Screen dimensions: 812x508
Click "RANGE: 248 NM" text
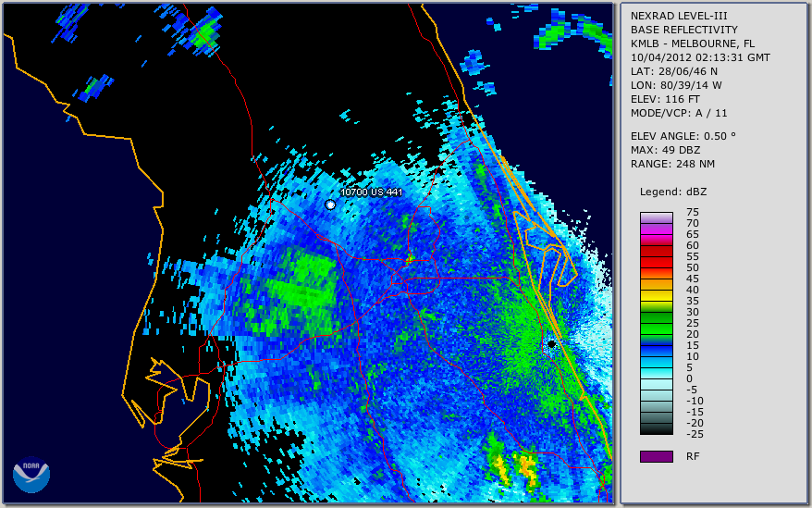(x=672, y=164)
